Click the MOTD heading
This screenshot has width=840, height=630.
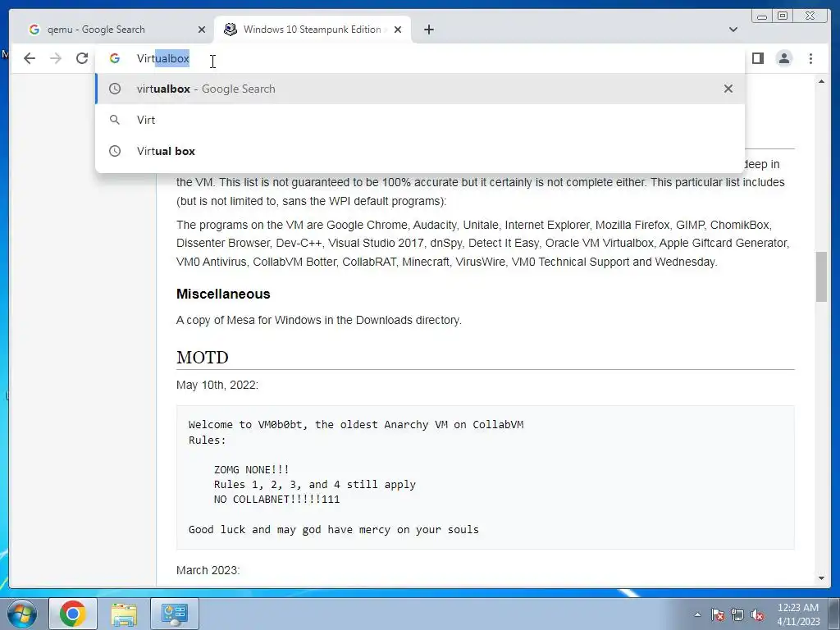coord(203,358)
